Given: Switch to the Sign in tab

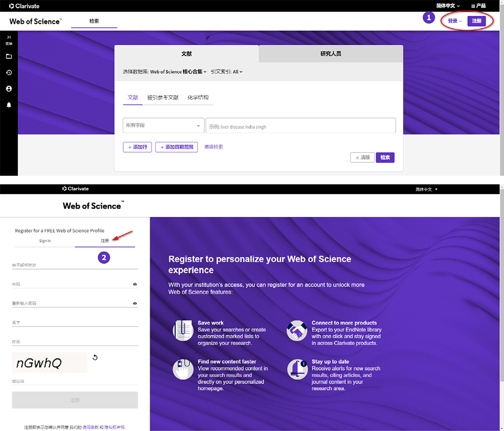Looking at the screenshot, I should point(45,241).
